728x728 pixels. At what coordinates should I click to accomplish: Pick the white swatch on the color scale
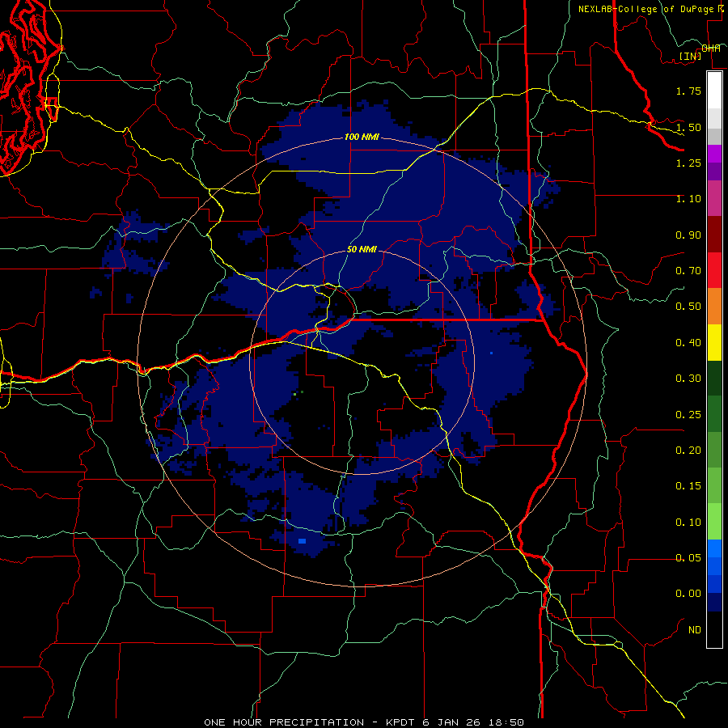click(x=714, y=90)
